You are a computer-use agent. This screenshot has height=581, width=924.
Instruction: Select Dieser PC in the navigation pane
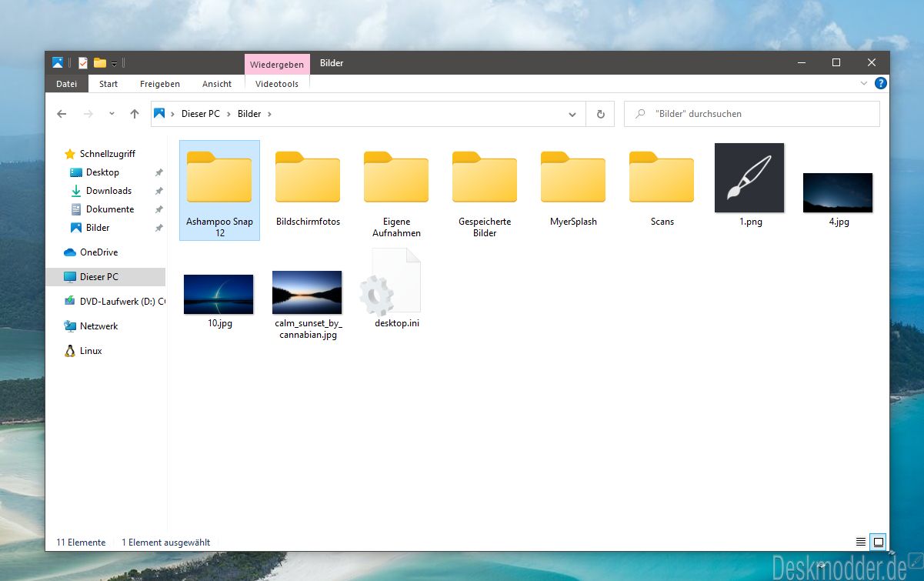(105, 277)
